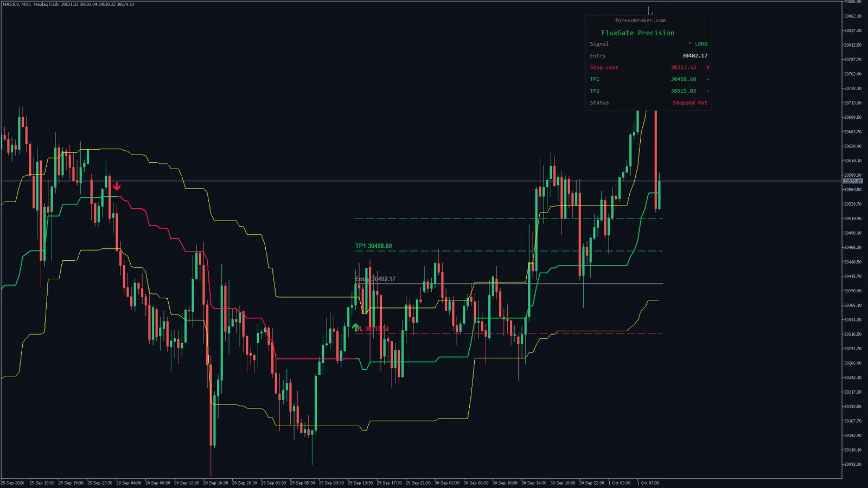The height and width of the screenshot is (488, 868).
Task: Click the 29 Sep 17:30 time axis label
Action: click(x=389, y=483)
